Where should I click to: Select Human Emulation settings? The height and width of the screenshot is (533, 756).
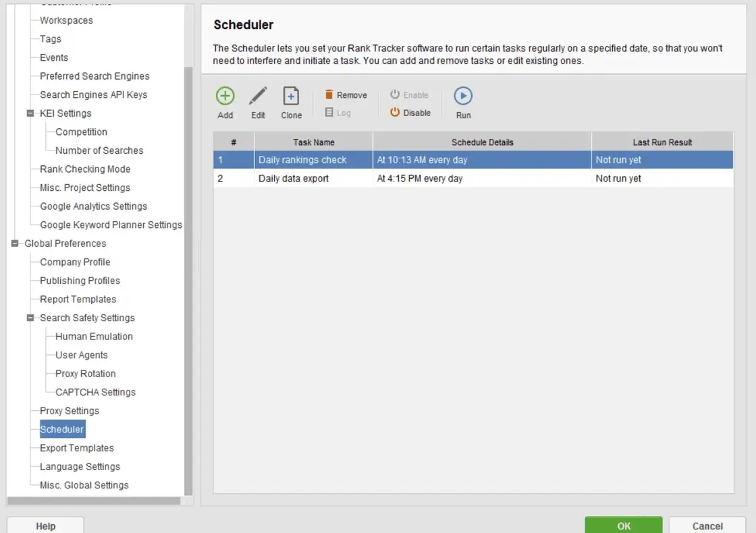[x=94, y=337]
